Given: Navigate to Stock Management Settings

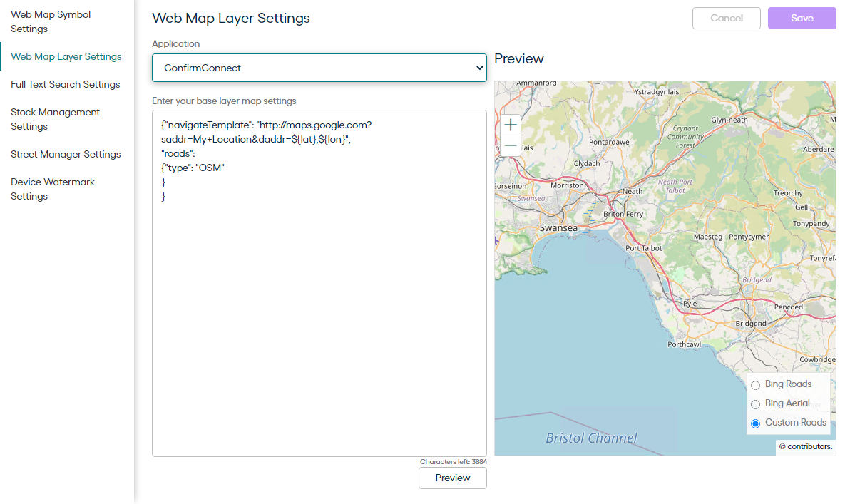Looking at the screenshot, I should pyautogui.click(x=55, y=119).
